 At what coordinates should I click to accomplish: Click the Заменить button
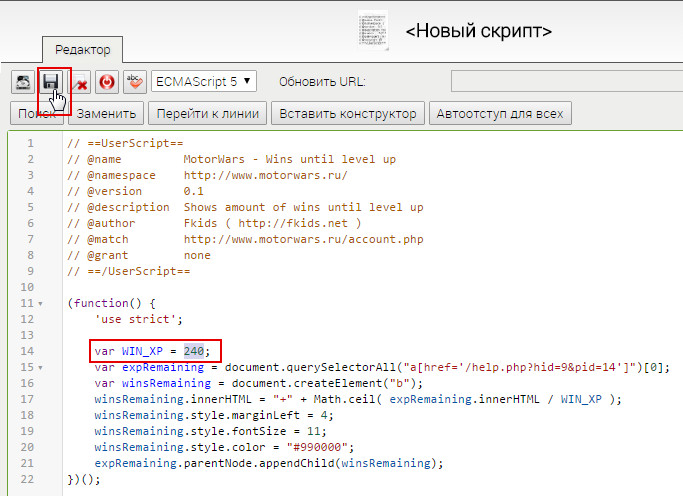pos(106,114)
